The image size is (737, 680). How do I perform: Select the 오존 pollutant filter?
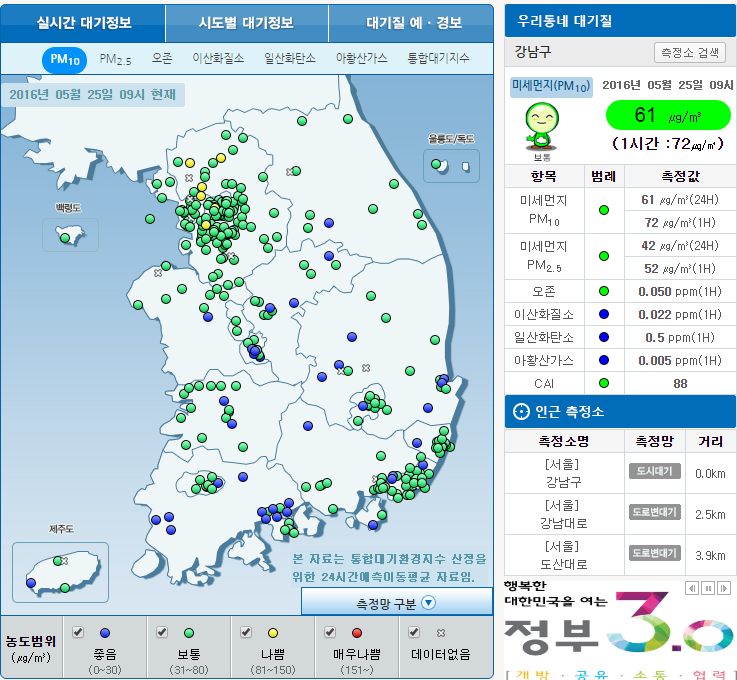(162, 60)
